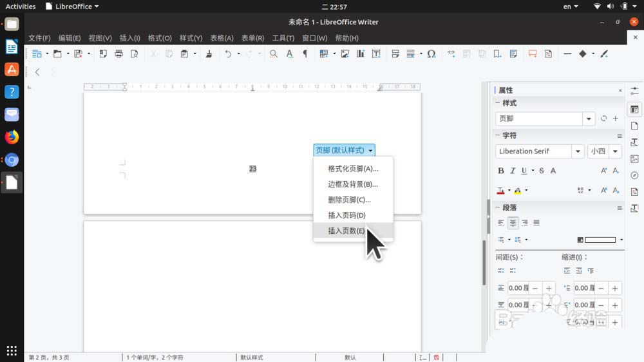The height and width of the screenshot is (362, 644).
Task: Toggle formatting marks pilcrow icon
Action: (x=305, y=54)
